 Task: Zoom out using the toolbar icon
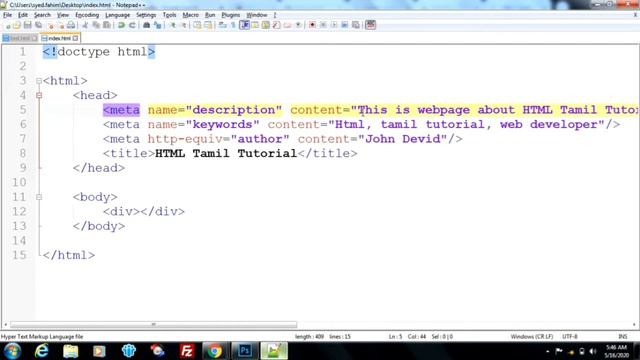coord(184,25)
